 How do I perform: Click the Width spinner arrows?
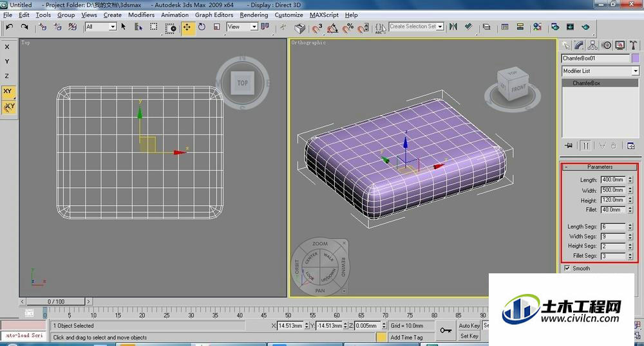pos(630,190)
